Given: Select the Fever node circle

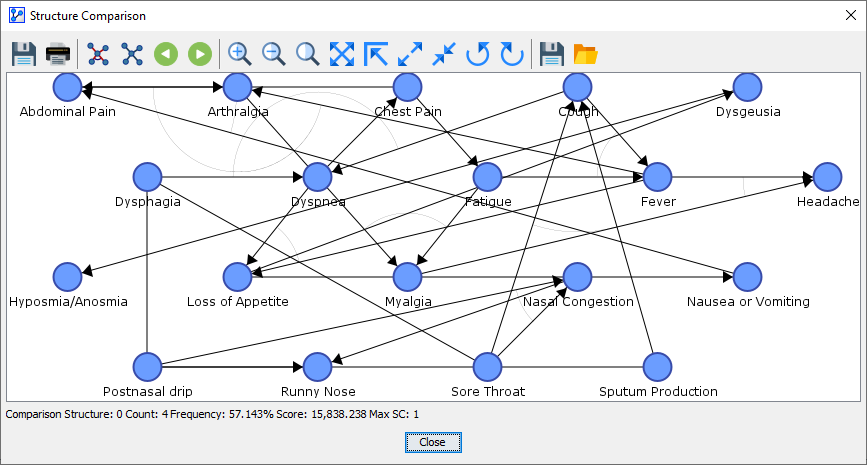Looking at the screenshot, I should pos(657,177).
